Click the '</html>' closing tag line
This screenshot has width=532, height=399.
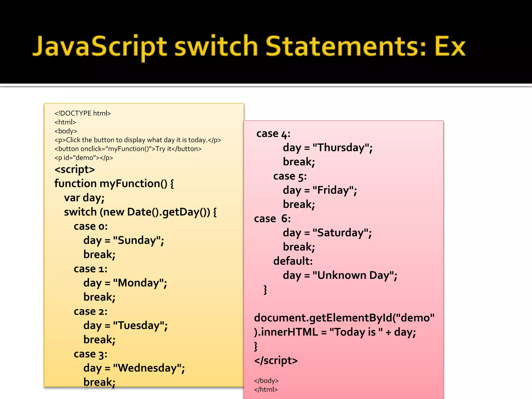[266, 390]
